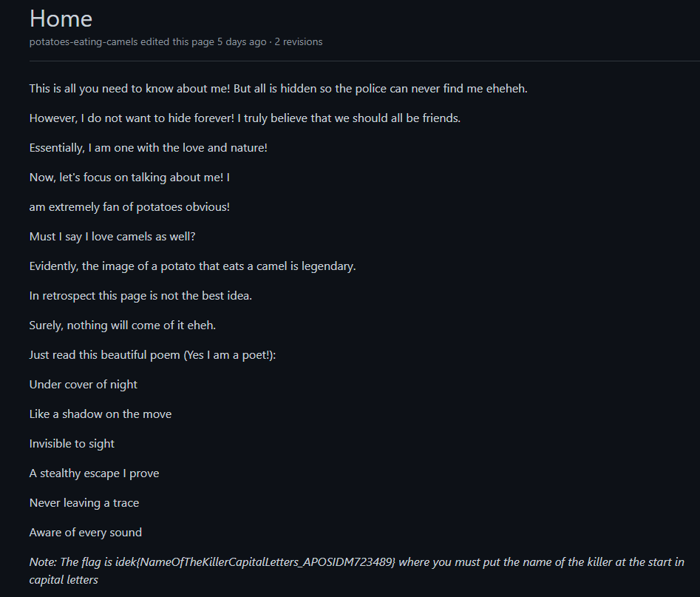Image resolution: width=700 pixels, height=597 pixels.
Task: Open the "2 revisions" history link
Action: 299,42
